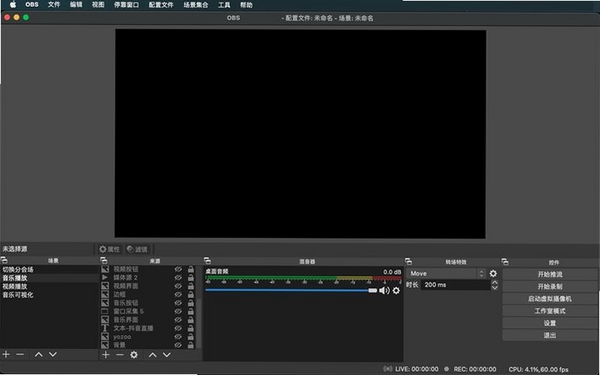The height and width of the screenshot is (375, 600).
Task: Open the 文件 menu
Action: pyautogui.click(x=54, y=5)
